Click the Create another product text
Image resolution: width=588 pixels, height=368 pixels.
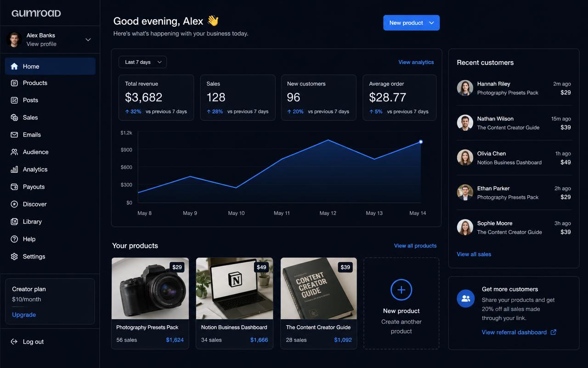401,327
